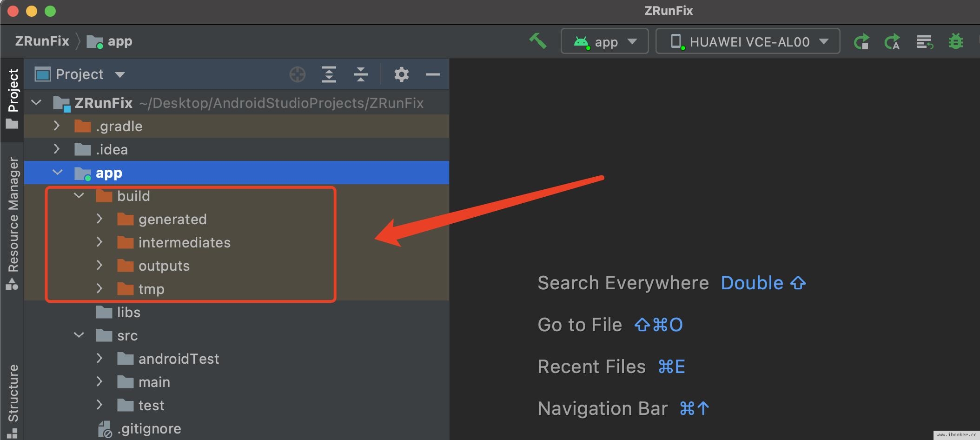Click app in the navigation breadcrumb
The image size is (980, 440).
pyautogui.click(x=110, y=41)
